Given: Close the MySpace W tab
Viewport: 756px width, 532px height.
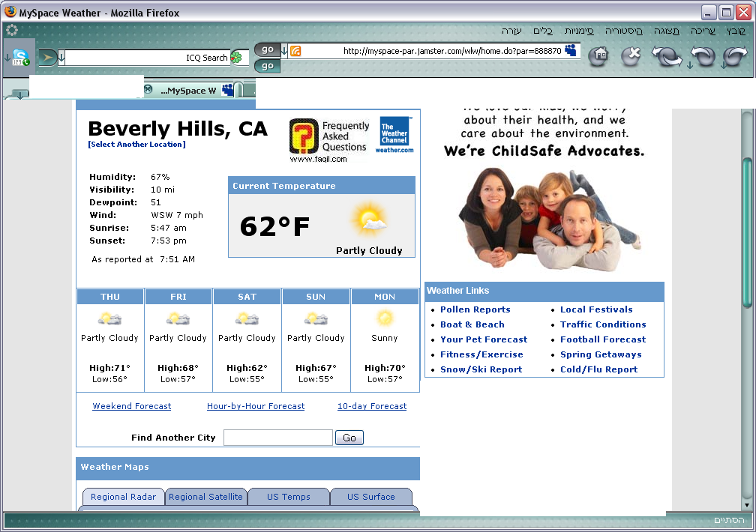Looking at the screenshot, I should point(148,90).
